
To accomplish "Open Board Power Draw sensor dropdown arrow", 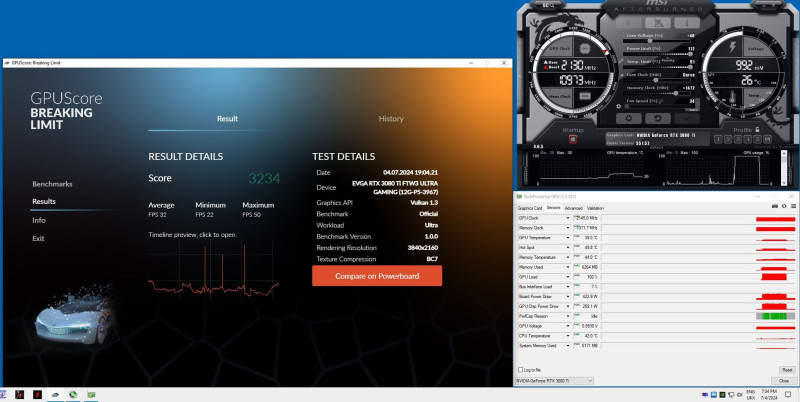I will tap(567, 296).
